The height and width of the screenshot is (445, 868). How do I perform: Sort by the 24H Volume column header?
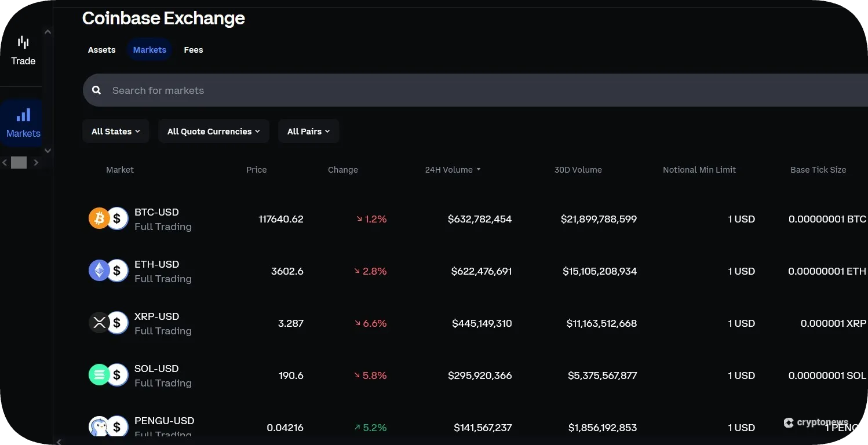(448, 169)
